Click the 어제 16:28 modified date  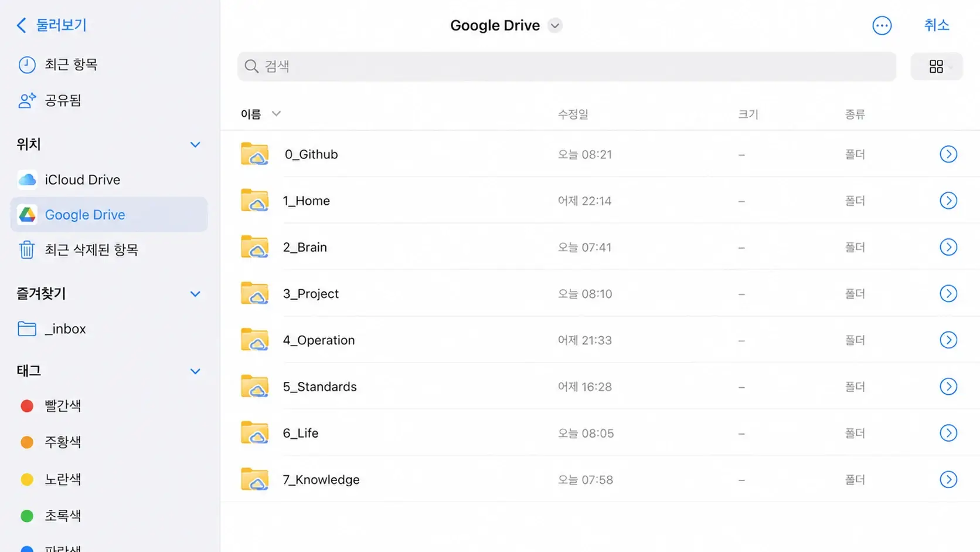tap(584, 387)
